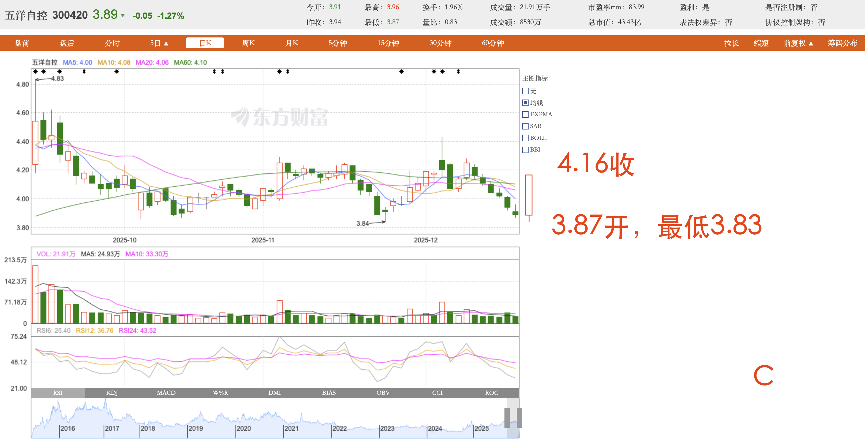Screen dimensions: 868x442
Task: Open the 前复权 adjustment dropdown
Action: [x=798, y=43]
